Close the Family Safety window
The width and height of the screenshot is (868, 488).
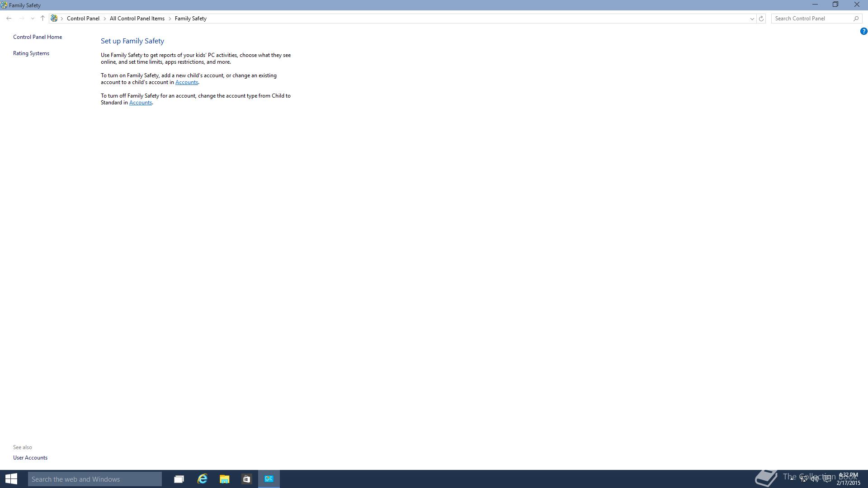point(857,5)
